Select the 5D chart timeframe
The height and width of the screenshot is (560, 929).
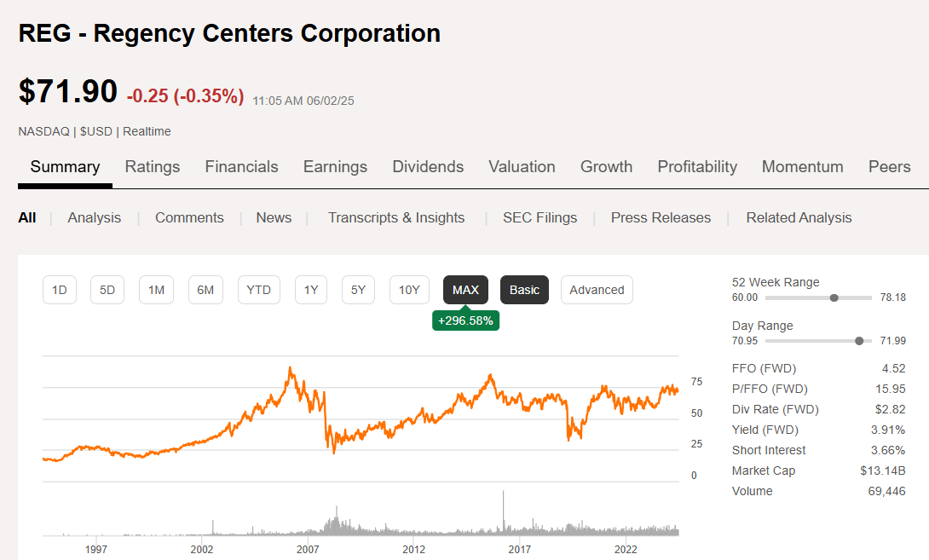coord(107,290)
